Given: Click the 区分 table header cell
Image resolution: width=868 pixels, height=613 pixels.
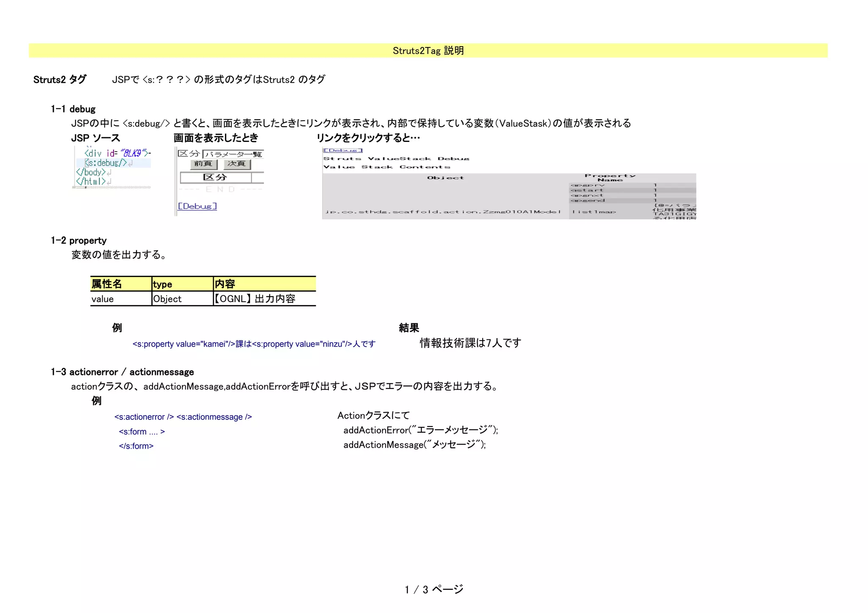Looking at the screenshot, I should click(215, 178).
